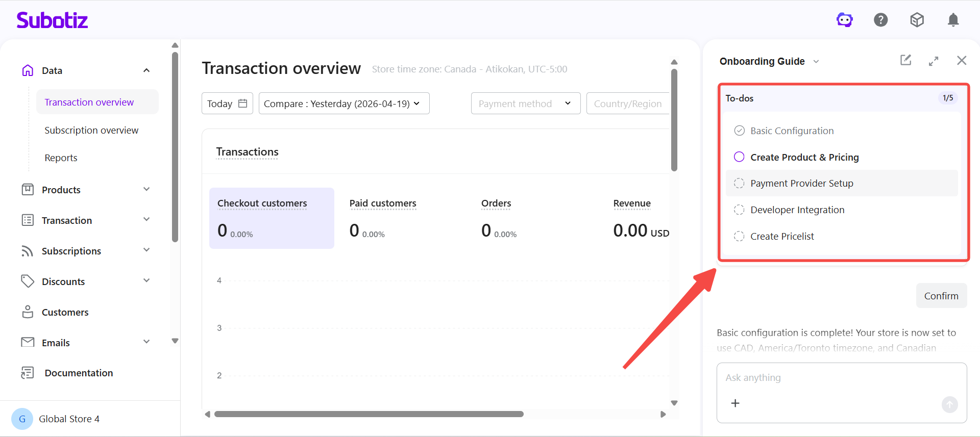Open the Payment method dropdown
The image size is (980, 437).
tap(525, 104)
